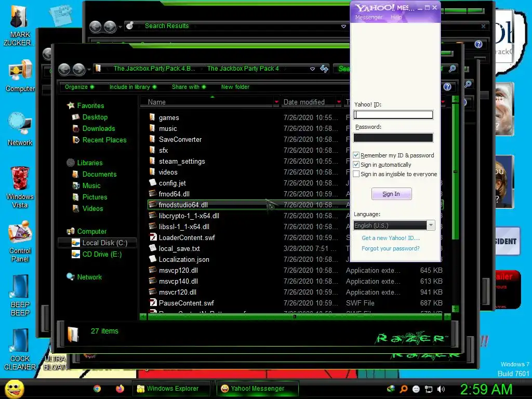
Task: Open the Computer desktop icon
Action: 20,76
